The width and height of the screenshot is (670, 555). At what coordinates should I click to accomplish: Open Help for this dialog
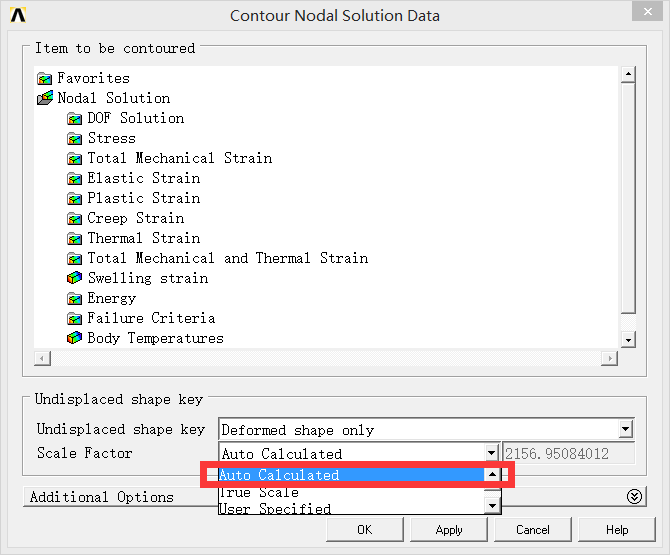tap(617, 530)
